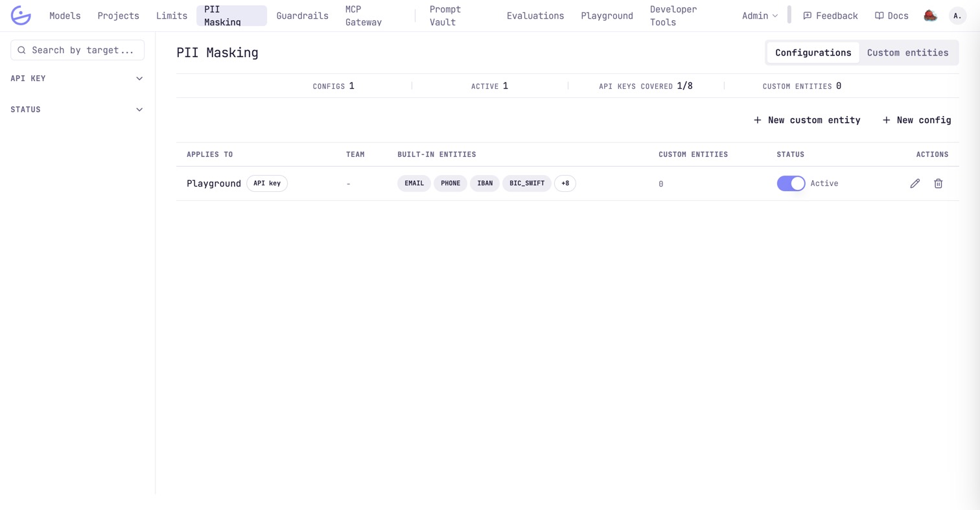The height and width of the screenshot is (510, 980).
Task: Switch to the Custom entities tab
Action: (x=907, y=52)
